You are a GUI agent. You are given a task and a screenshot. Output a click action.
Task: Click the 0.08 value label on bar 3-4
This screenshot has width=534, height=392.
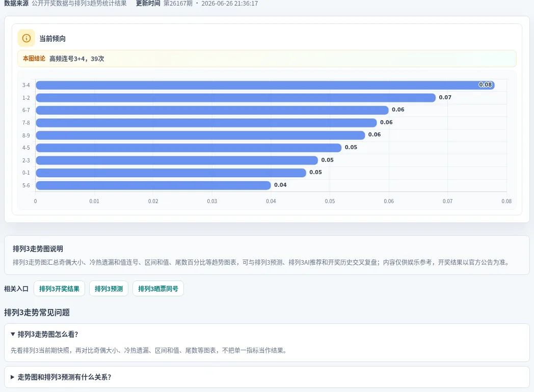[485, 85]
